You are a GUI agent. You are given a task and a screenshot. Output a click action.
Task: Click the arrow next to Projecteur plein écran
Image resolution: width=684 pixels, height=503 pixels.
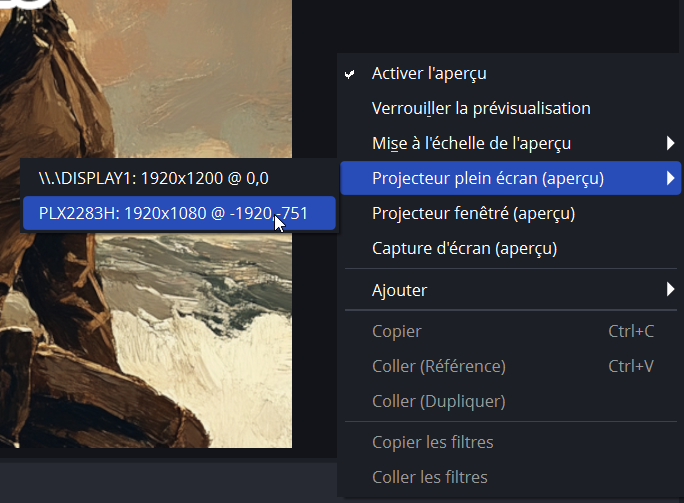pos(670,178)
